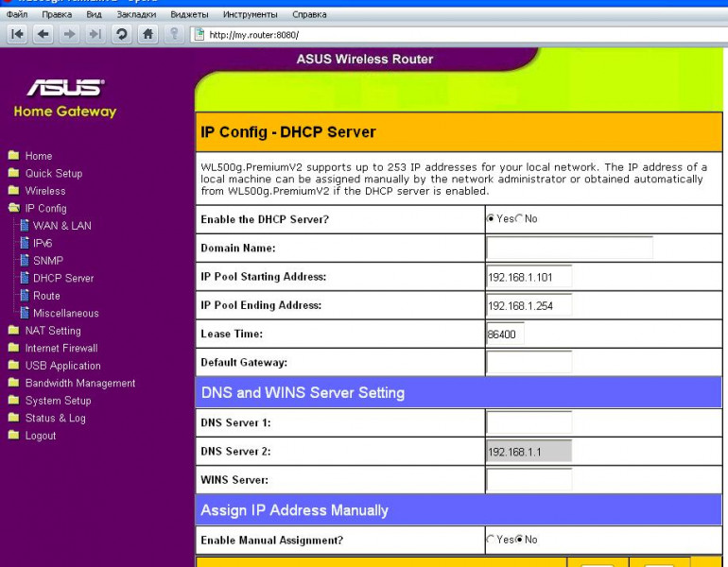Open the Инструменты menu
This screenshot has height=567, width=728.
(251, 14)
